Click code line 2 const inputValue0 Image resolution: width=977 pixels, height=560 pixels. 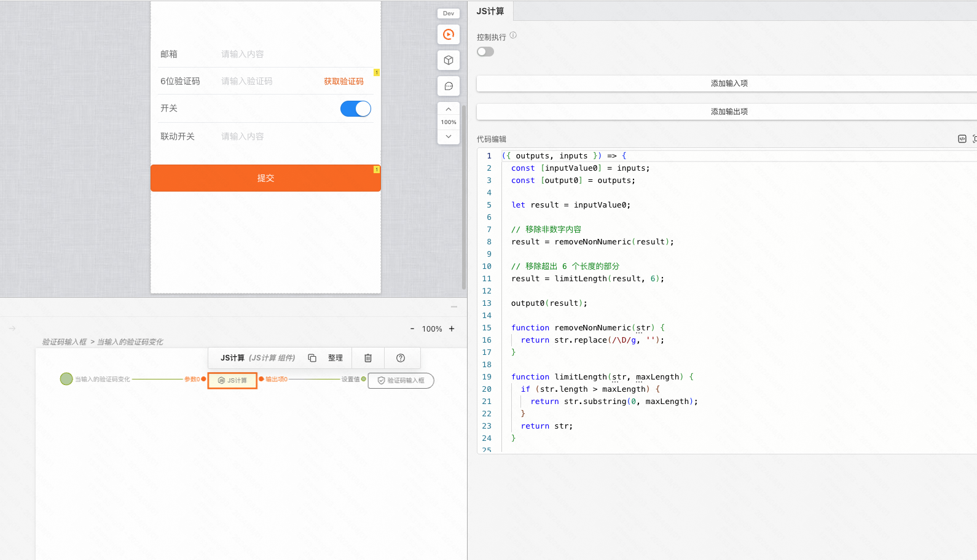coord(580,168)
